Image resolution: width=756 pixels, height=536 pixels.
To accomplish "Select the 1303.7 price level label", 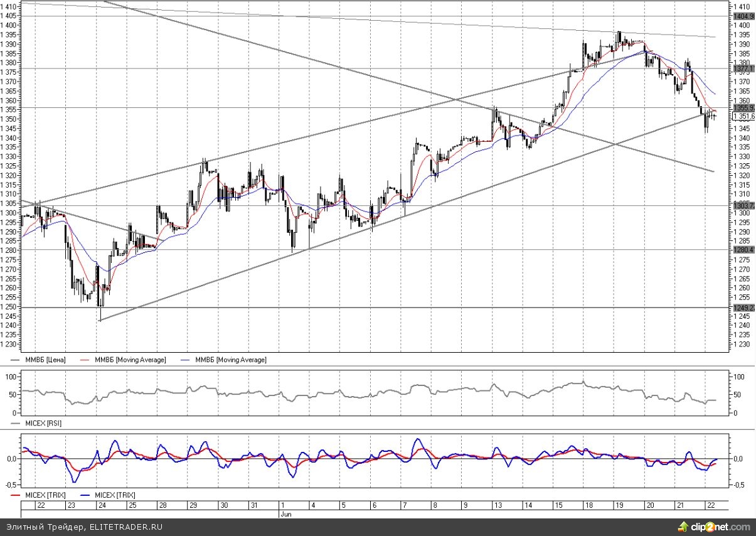I will 742,205.
